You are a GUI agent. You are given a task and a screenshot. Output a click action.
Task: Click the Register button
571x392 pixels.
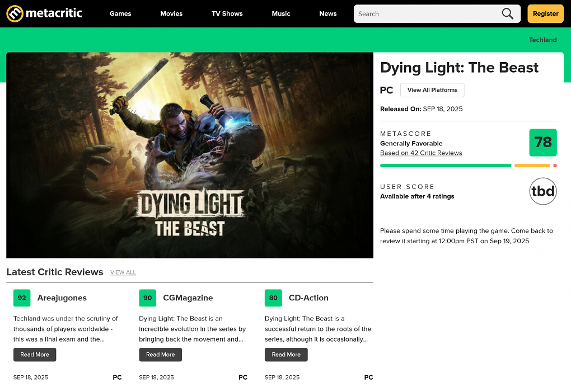click(545, 14)
